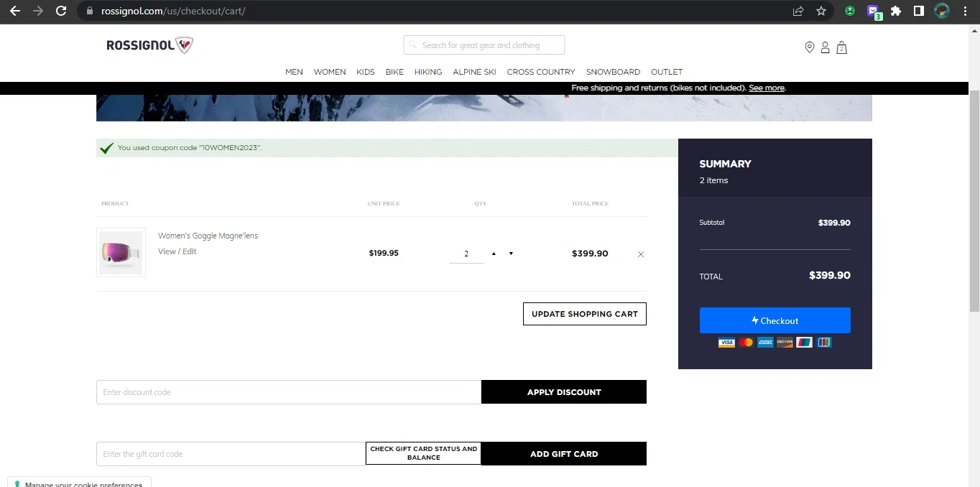This screenshot has height=487, width=980.
Task: Click the goggle product thumbnail
Action: click(121, 253)
